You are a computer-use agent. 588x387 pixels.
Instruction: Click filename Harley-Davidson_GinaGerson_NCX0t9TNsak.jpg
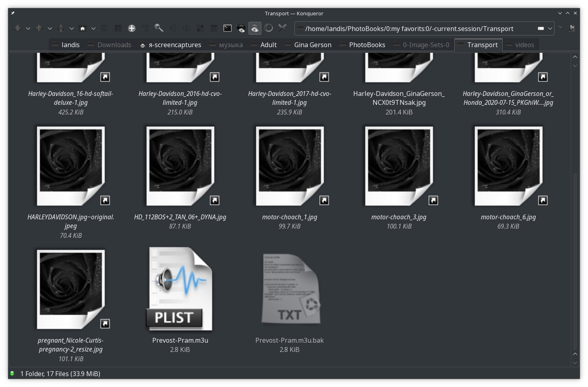pyautogui.click(x=399, y=98)
